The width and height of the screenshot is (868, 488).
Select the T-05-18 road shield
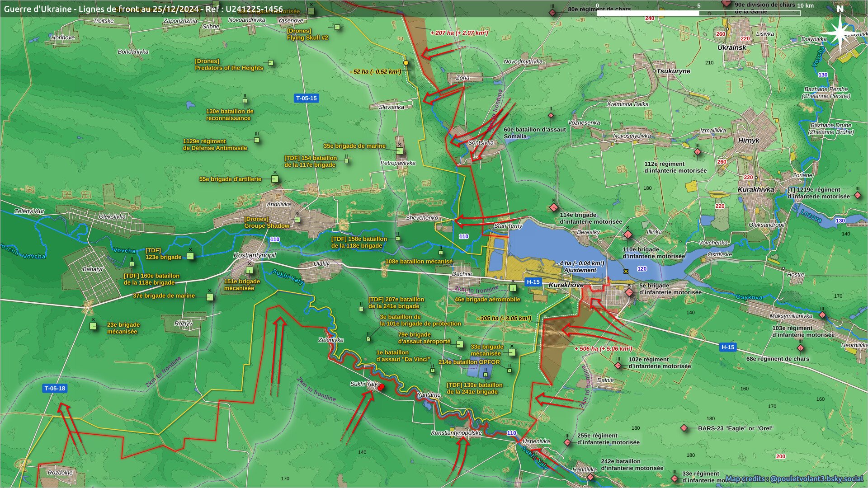click(x=55, y=388)
